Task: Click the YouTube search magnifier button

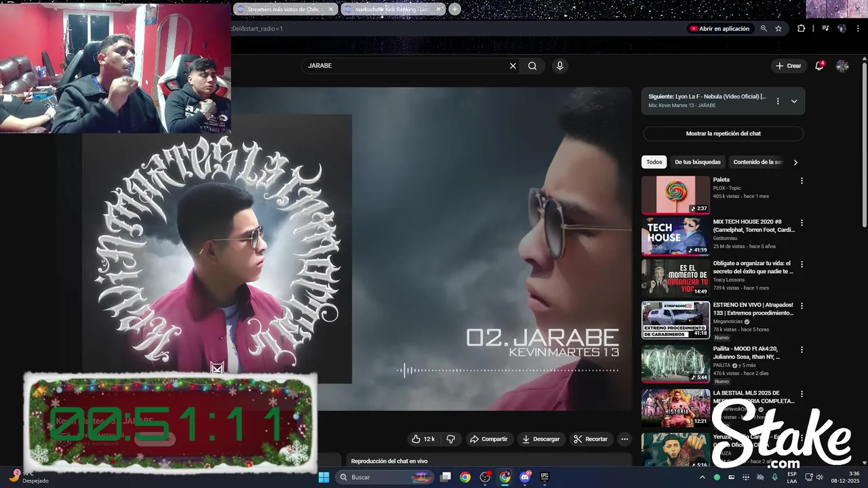Action: pos(532,66)
